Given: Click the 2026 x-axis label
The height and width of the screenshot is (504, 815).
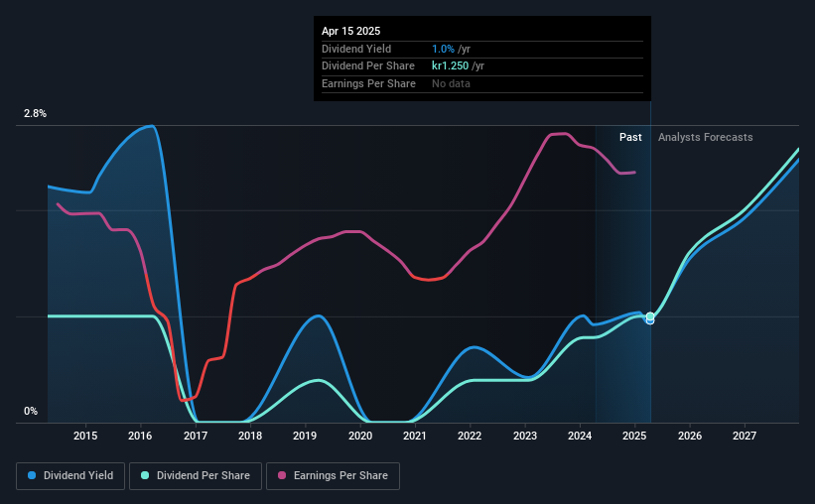Looking at the screenshot, I should pyautogui.click(x=690, y=436).
